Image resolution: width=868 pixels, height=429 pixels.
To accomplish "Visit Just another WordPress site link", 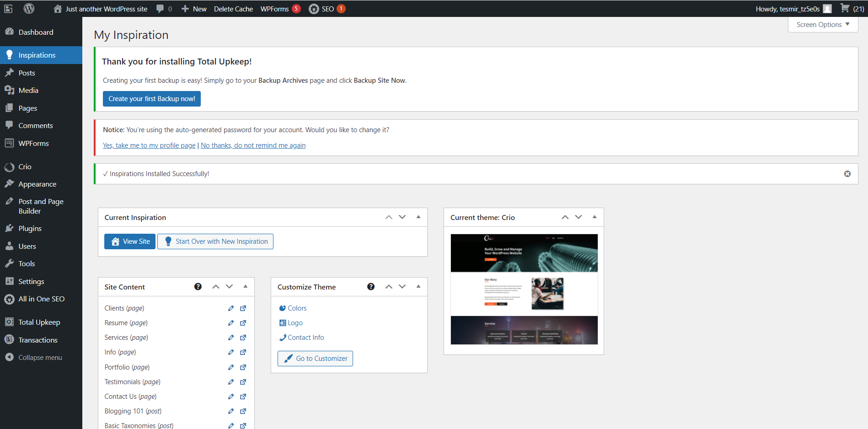I will point(101,9).
